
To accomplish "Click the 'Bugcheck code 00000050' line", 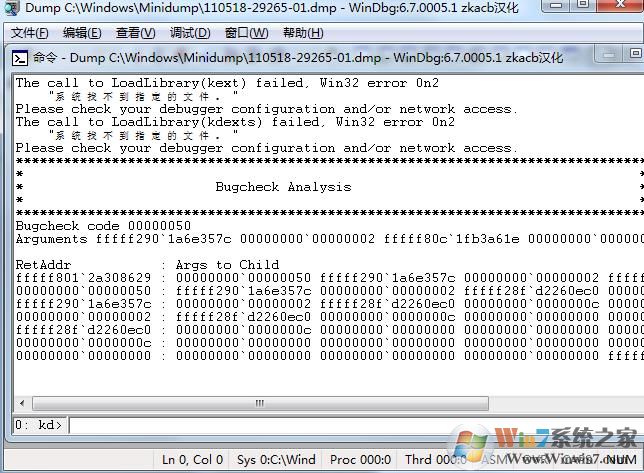I will 103,226.
